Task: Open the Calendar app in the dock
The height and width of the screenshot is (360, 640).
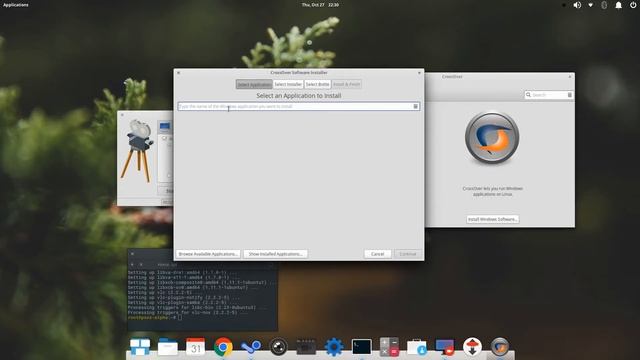Action: click(196, 347)
